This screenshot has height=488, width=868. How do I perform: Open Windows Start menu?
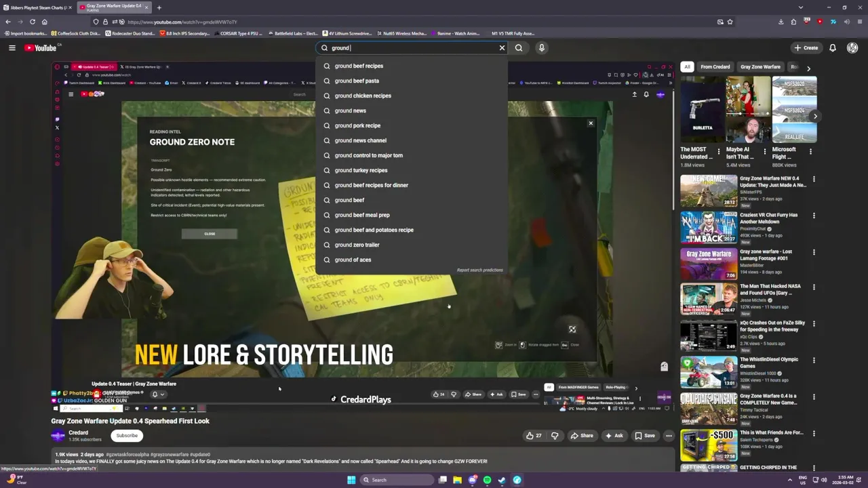click(351, 480)
